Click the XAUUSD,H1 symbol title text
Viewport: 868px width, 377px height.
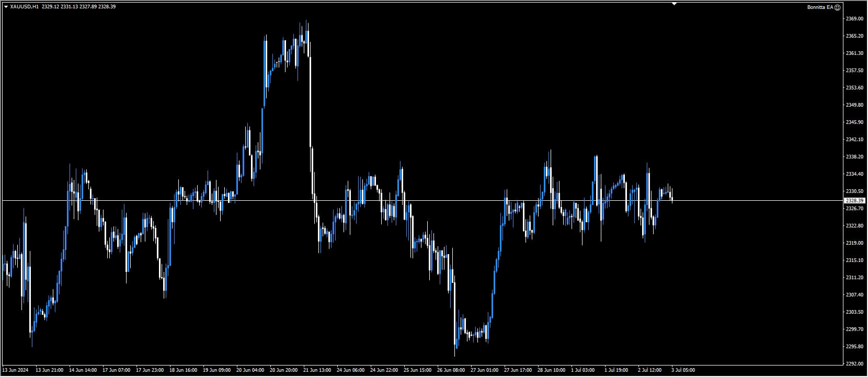(x=25, y=7)
